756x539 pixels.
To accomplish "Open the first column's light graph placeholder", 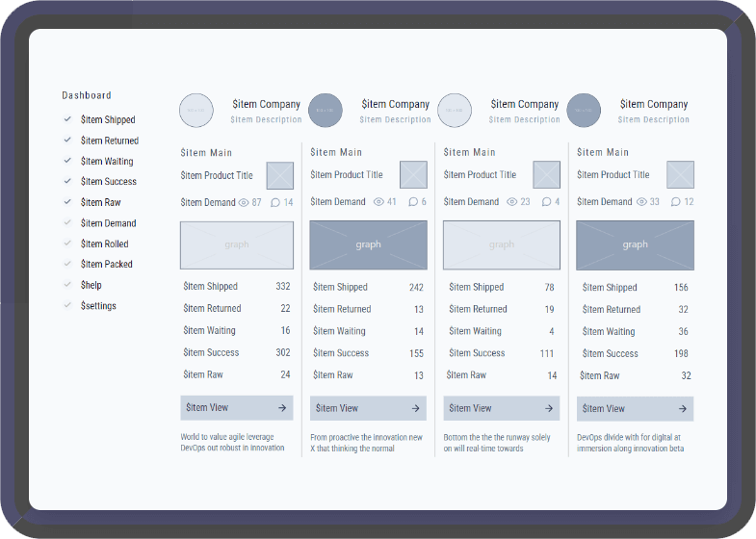I will [x=237, y=245].
